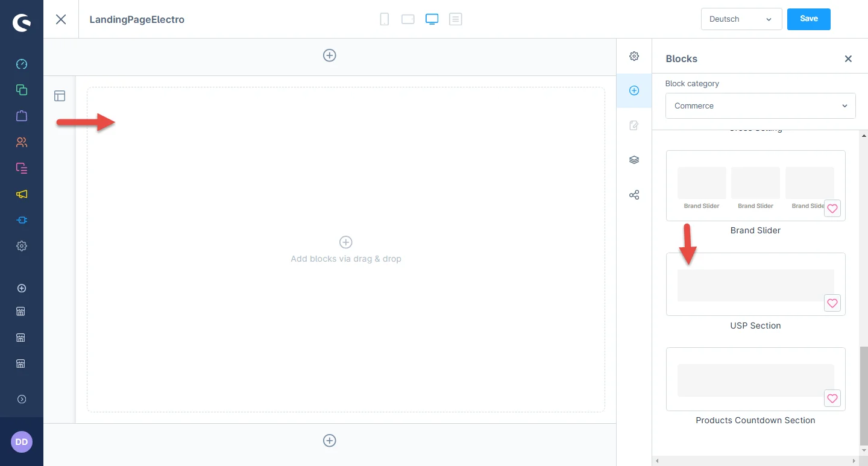This screenshot has height=466, width=868.
Task: Open the Blocks add tab
Action: tap(634, 90)
